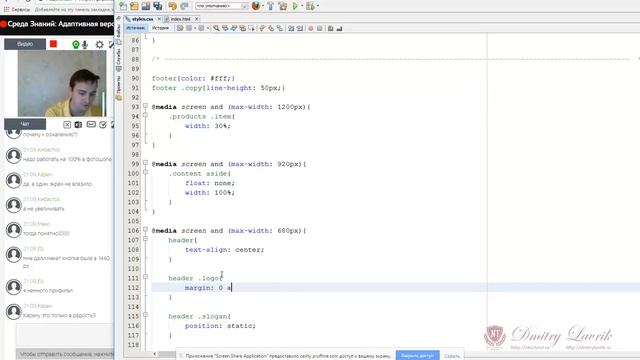Click the Shift Line Right icon
The image size is (640, 360).
click(300, 28)
